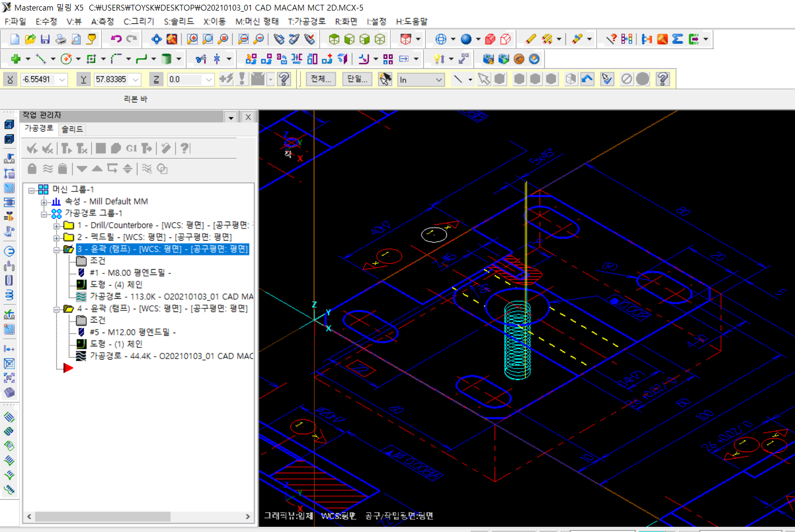Click the green solid cylinder icon
This screenshot has height=532, width=795.
[166, 59]
